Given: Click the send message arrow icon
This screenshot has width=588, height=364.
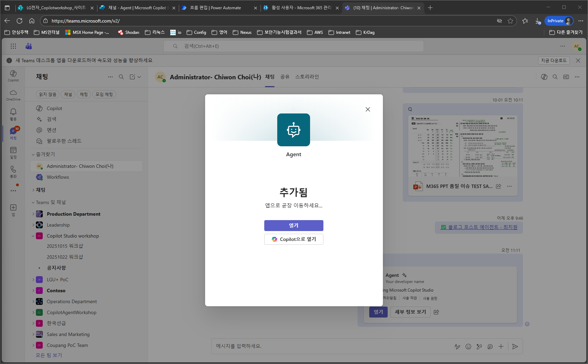Looking at the screenshot, I should pyautogui.click(x=515, y=347).
